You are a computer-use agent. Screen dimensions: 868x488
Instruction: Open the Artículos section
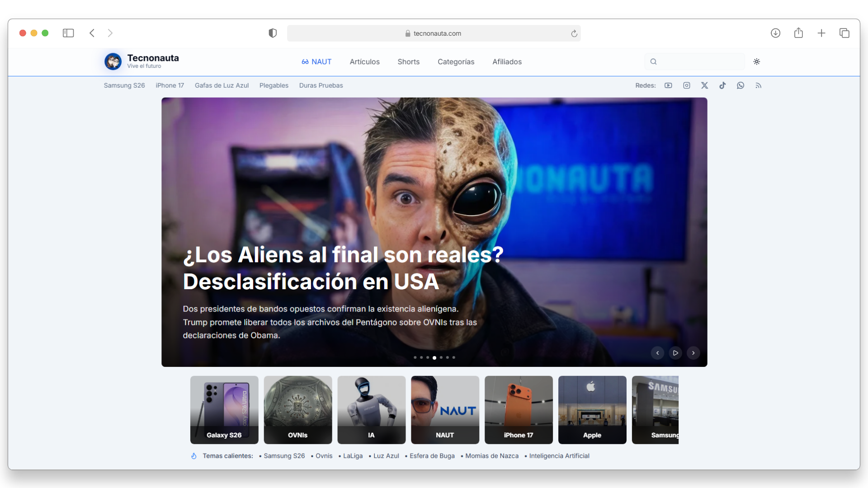point(364,61)
